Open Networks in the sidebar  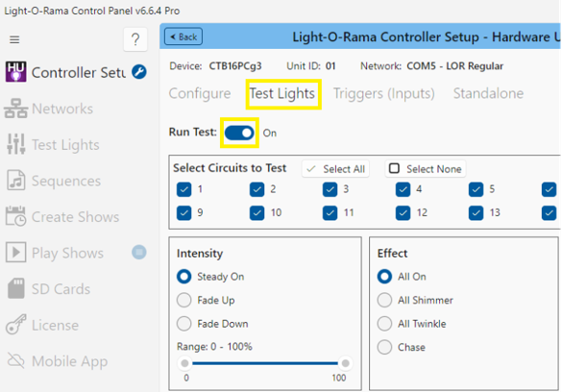tap(62, 109)
